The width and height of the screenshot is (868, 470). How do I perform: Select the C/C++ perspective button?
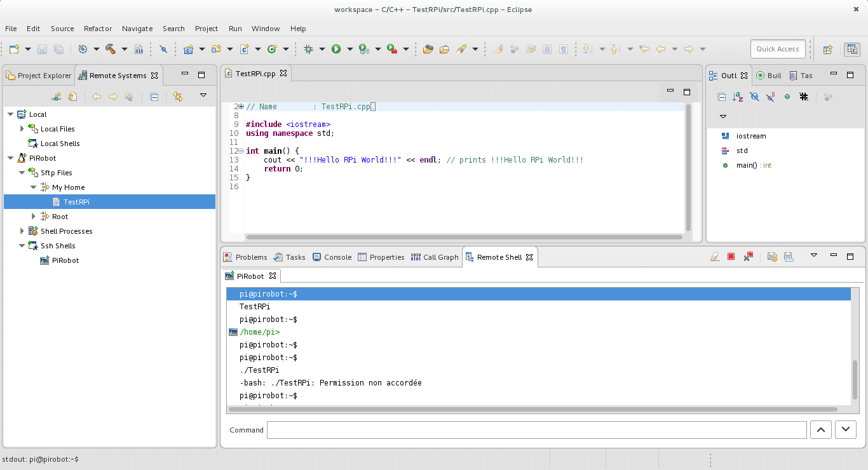coord(851,50)
